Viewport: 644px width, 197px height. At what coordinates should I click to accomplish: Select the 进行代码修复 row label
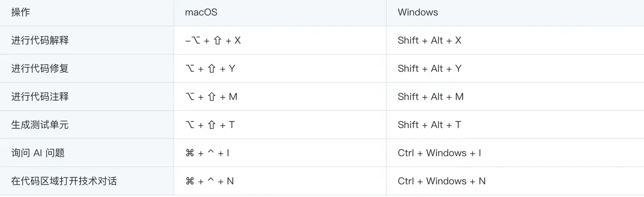coord(40,69)
